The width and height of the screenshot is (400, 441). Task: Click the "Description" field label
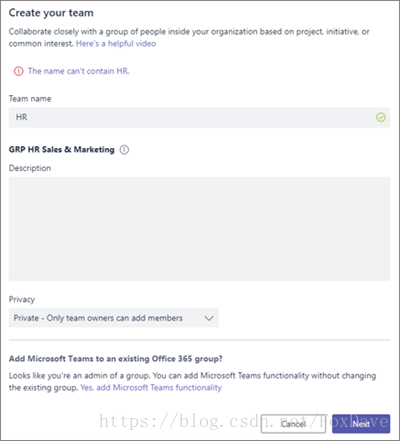[x=30, y=168]
